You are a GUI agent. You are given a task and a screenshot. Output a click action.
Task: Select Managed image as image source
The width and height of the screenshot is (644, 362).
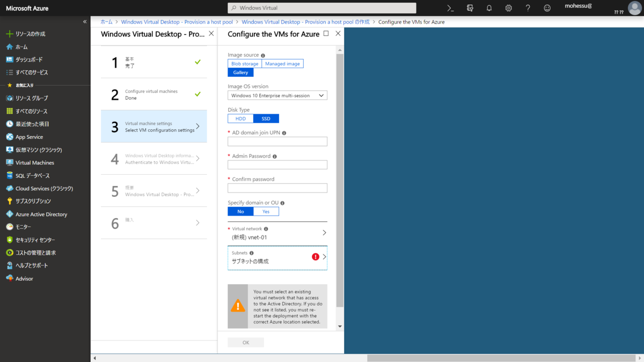point(282,64)
